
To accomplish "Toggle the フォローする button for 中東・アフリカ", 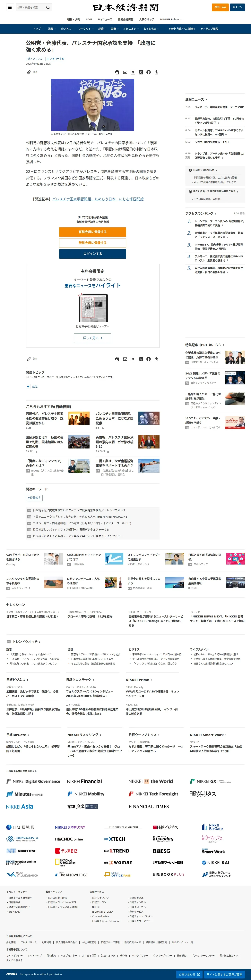I will (x=55, y=59).
